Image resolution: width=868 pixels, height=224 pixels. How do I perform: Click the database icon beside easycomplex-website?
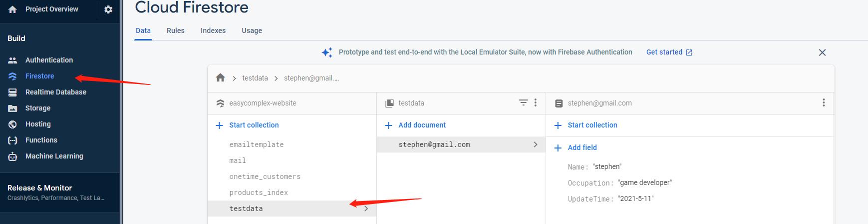click(220, 103)
